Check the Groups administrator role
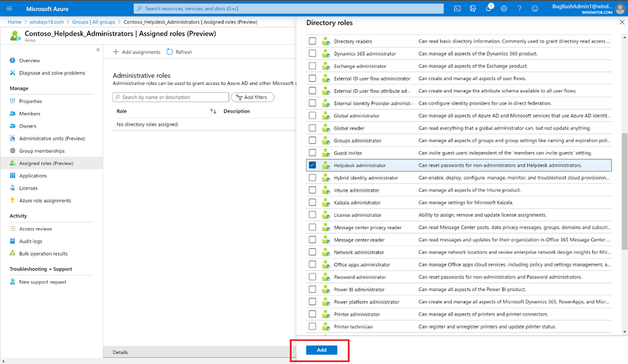The width and height of the screenshot is (628, 364). point(312,140)
